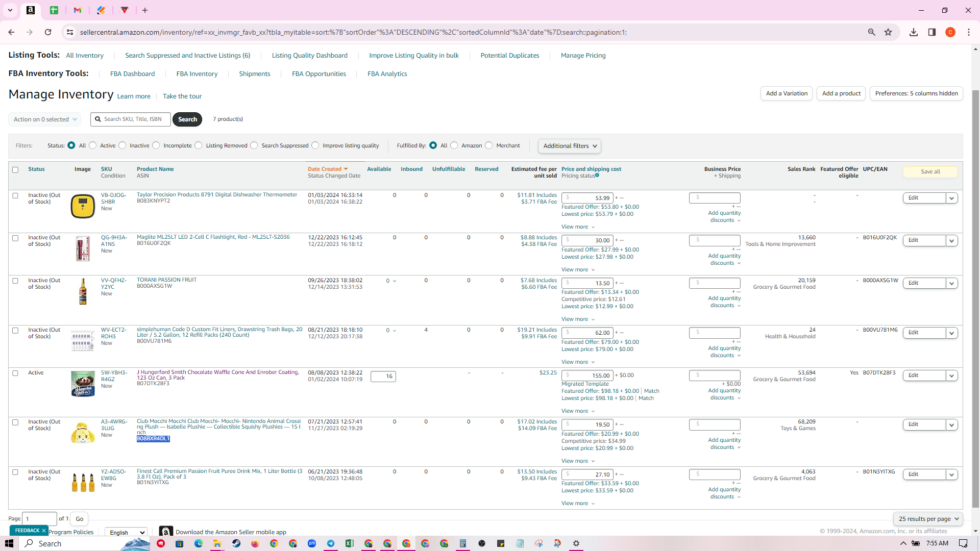Open Search Suppressed and Inactive Listings
980x551 pixels.
pyautogui.click(x=188, y=56)
